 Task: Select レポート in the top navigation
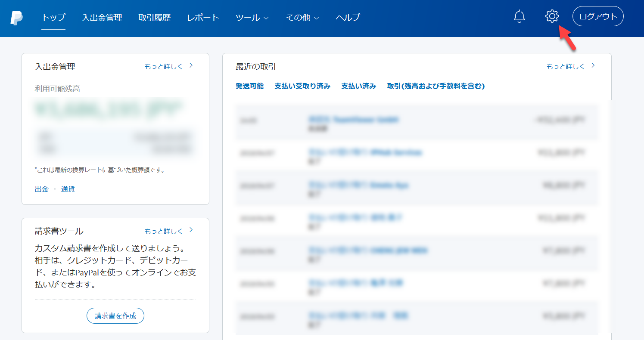point(203,18)
